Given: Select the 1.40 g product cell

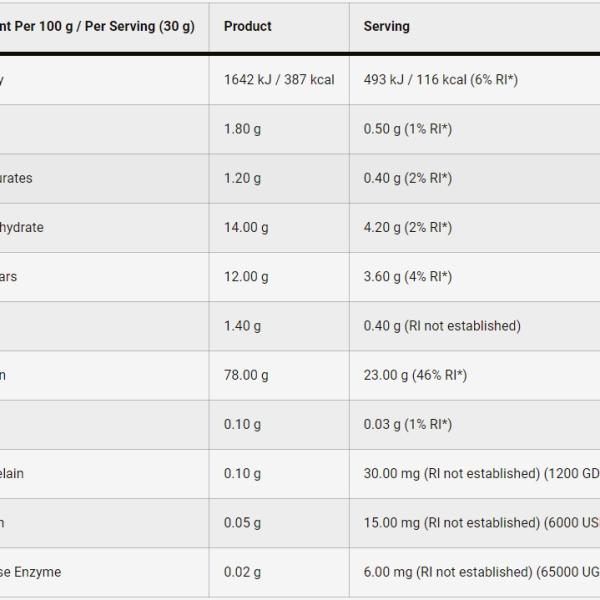Looking at the screenshot, I should click(x=242, y=325).
